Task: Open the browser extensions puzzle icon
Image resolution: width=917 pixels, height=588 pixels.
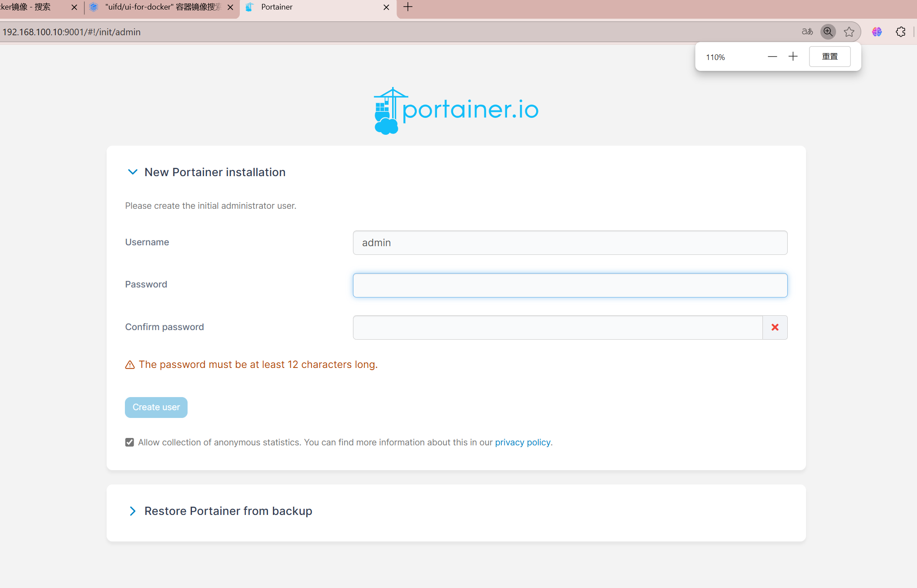Action: [900, 32]
